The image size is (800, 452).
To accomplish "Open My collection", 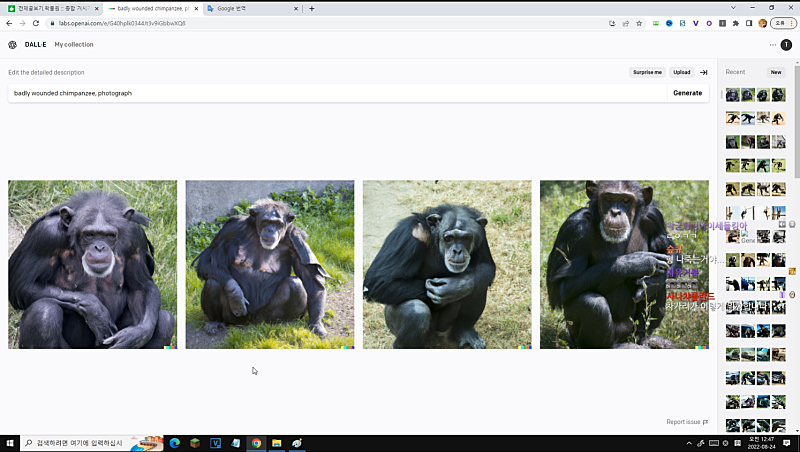I will (74, 45).
